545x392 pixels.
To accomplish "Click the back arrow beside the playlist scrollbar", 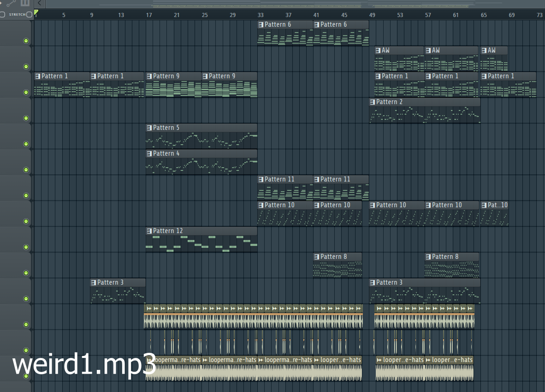I will [40, 3].
